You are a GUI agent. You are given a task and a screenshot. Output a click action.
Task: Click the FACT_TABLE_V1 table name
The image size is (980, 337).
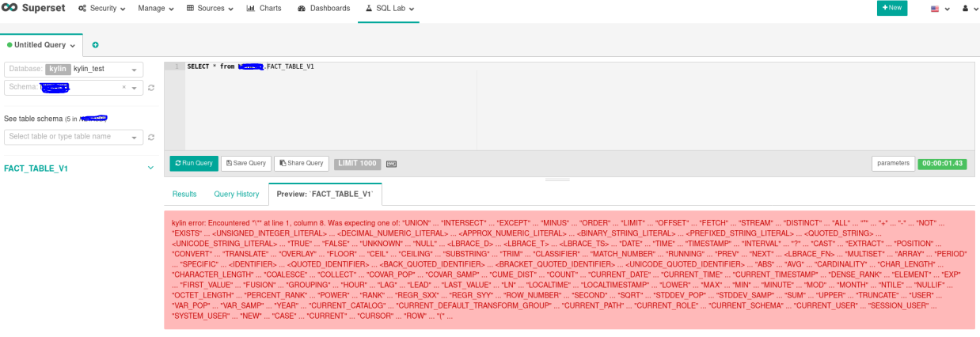[x=36, y=168]
